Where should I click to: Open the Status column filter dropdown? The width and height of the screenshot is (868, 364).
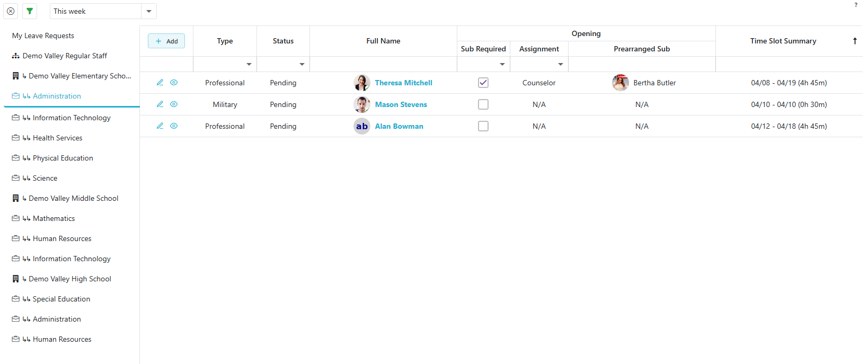tap(302, 64)
